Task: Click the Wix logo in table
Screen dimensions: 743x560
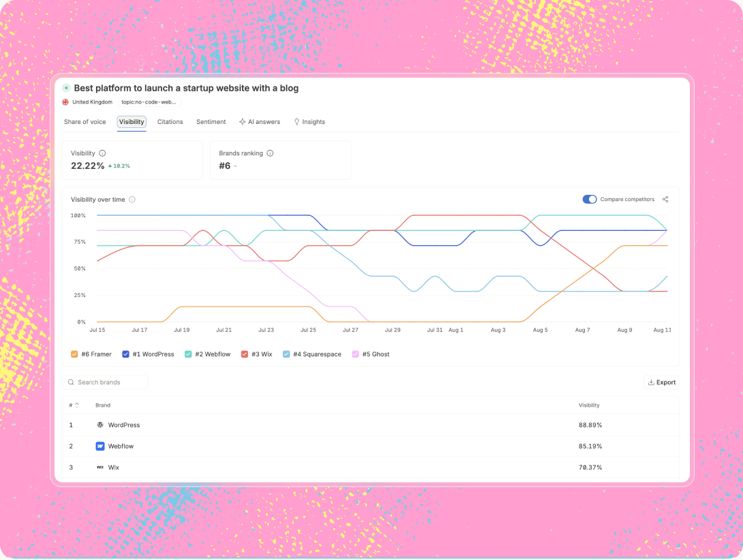Action: pos(100,467)
